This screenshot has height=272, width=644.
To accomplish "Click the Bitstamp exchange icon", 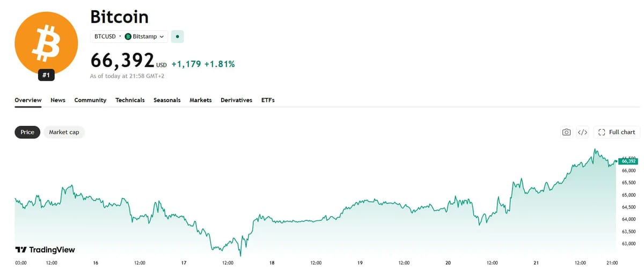I will (128, 37).
